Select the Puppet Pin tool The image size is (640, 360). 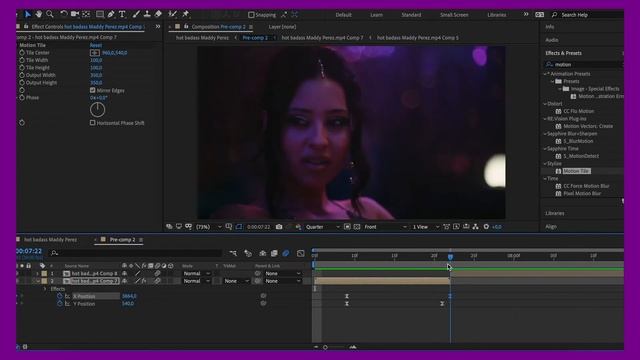[x=186, y=14]
